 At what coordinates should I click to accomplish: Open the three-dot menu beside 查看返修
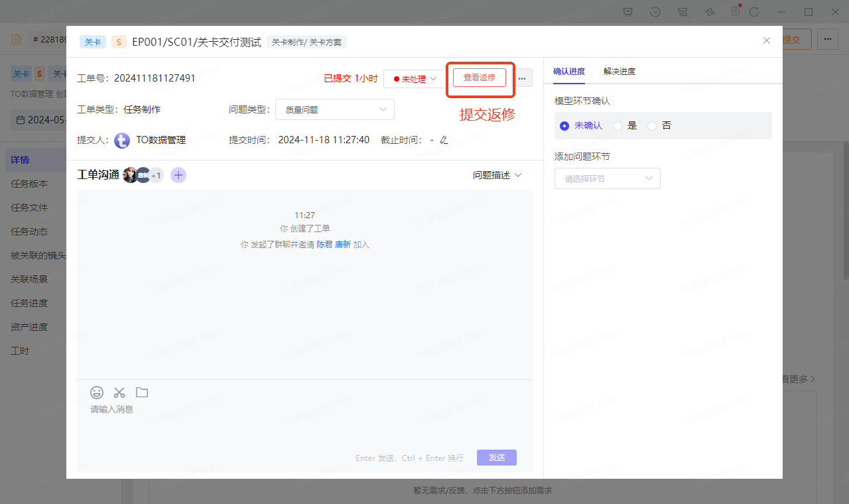pyautogui.click(x=522, y=79)
